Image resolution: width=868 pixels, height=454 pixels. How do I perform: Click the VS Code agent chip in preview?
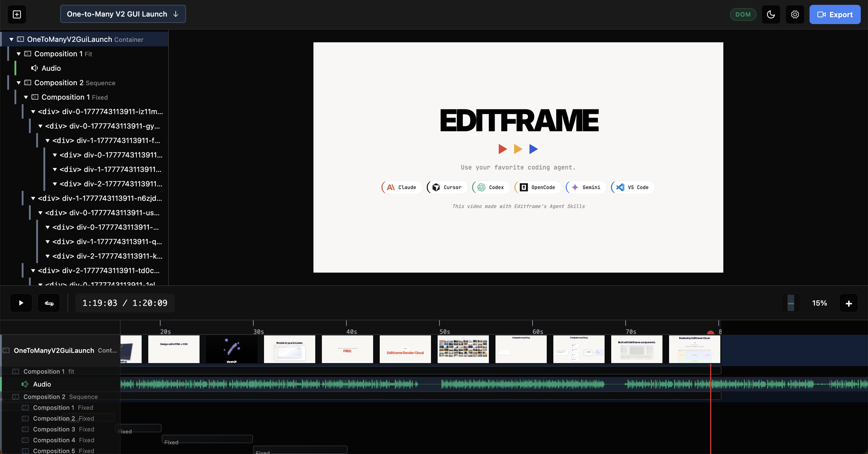(x=633, y=187)
